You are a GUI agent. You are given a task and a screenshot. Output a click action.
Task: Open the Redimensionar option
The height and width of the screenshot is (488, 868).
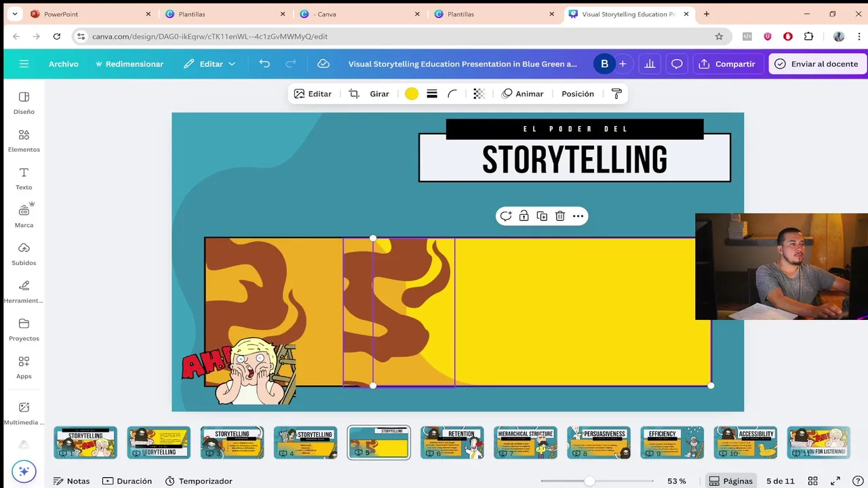click(x=130, y=64)
